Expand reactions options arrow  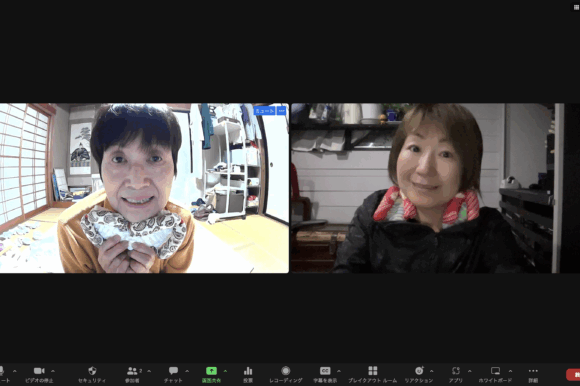(x=431, y=371)
